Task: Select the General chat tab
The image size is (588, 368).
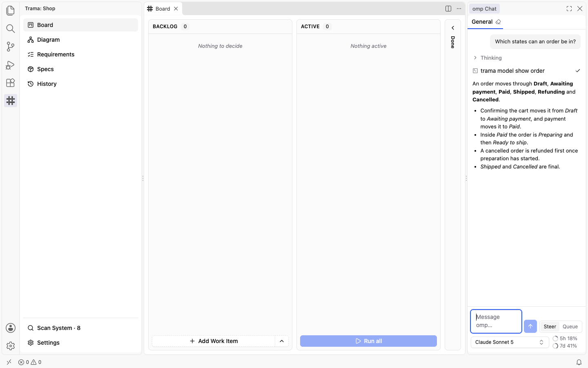Action: [482, 22]
